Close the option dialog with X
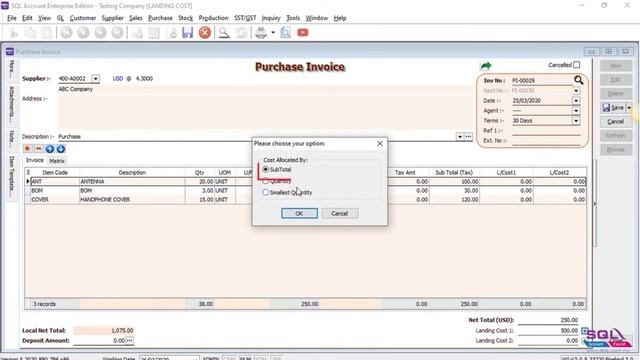Image resolution: width=640 pixels, height=360 pixels. click(380, 144)
